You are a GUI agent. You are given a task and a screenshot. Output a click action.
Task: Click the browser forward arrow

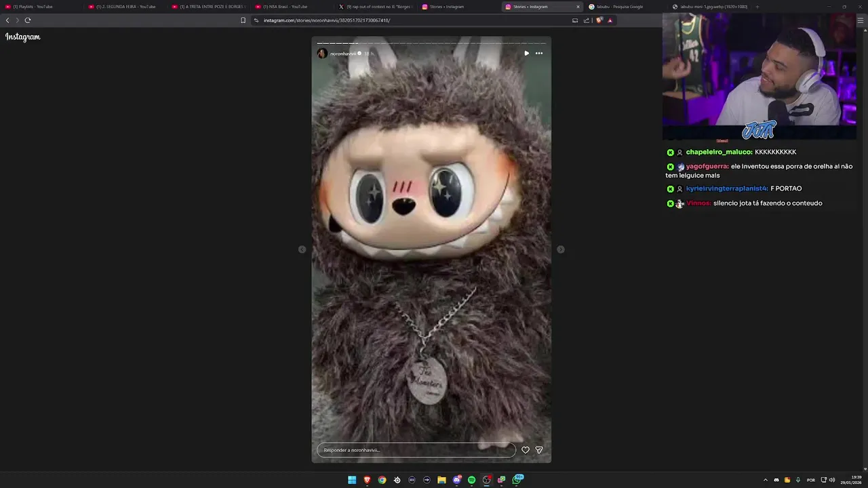[x=18, y=20]
